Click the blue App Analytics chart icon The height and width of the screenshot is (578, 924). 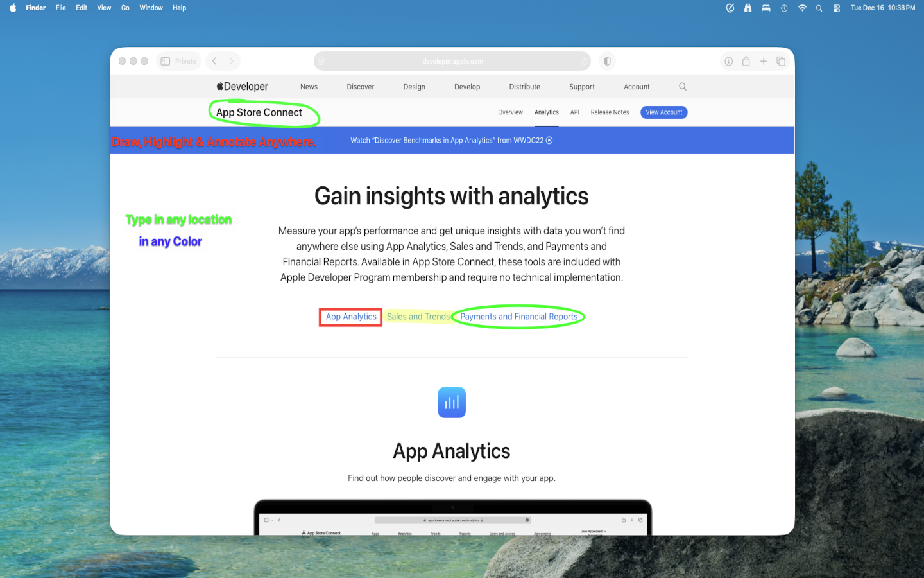click(452, 403)
